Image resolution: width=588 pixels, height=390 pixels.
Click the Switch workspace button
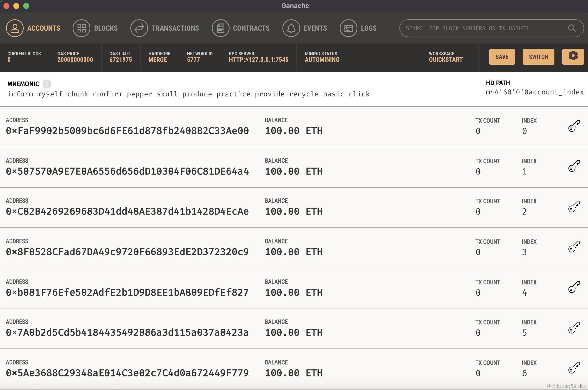538,57
